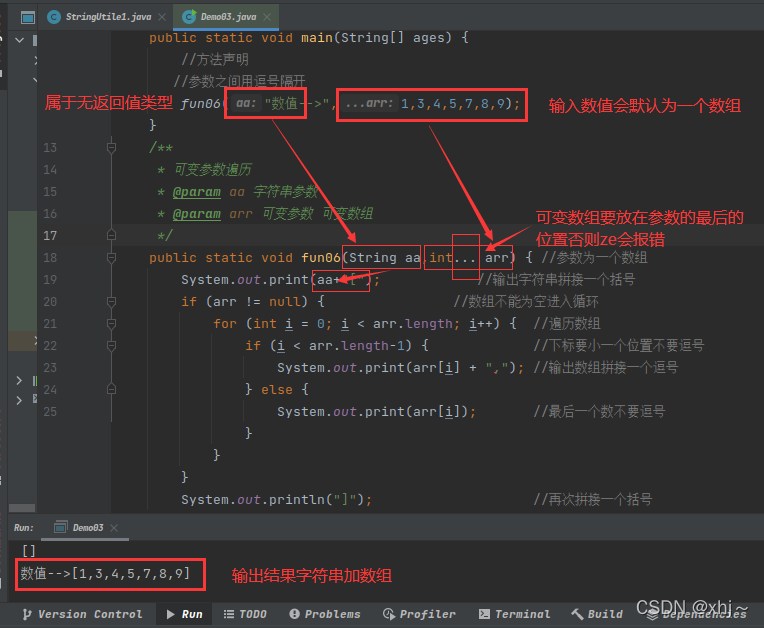Click the aa: parameter hint
This screenshot has width=764, height=628.
click(x=246, y=103)
